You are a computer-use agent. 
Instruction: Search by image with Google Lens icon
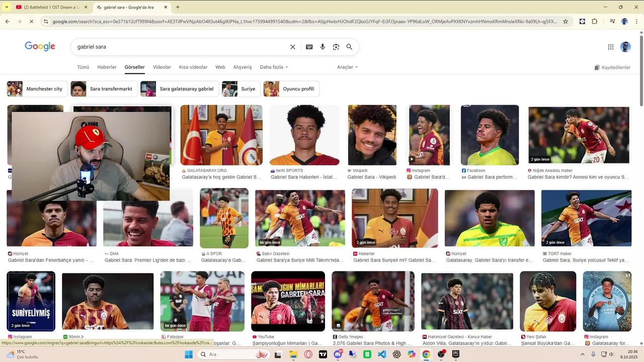pyautogui.click(x=336, y=47)
